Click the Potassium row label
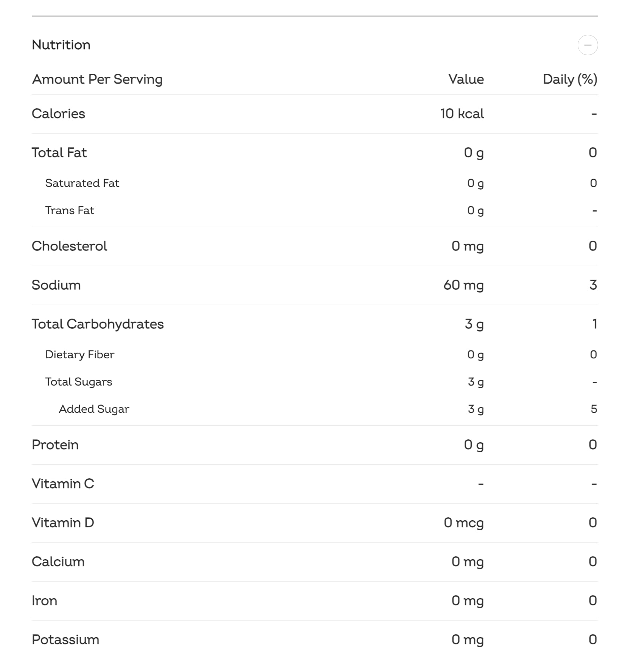Image resolution: width=628 pixels, height=672 pixels. 66,639
